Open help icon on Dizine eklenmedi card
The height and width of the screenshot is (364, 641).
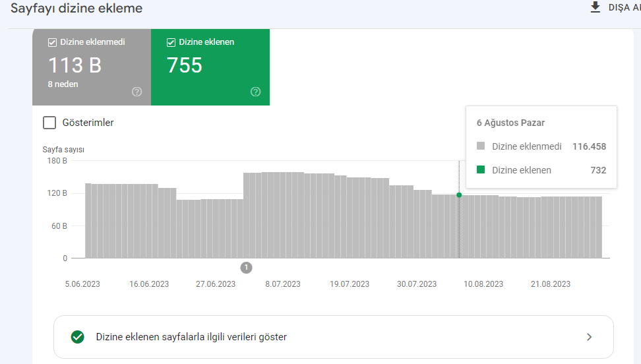click(137, 92)
